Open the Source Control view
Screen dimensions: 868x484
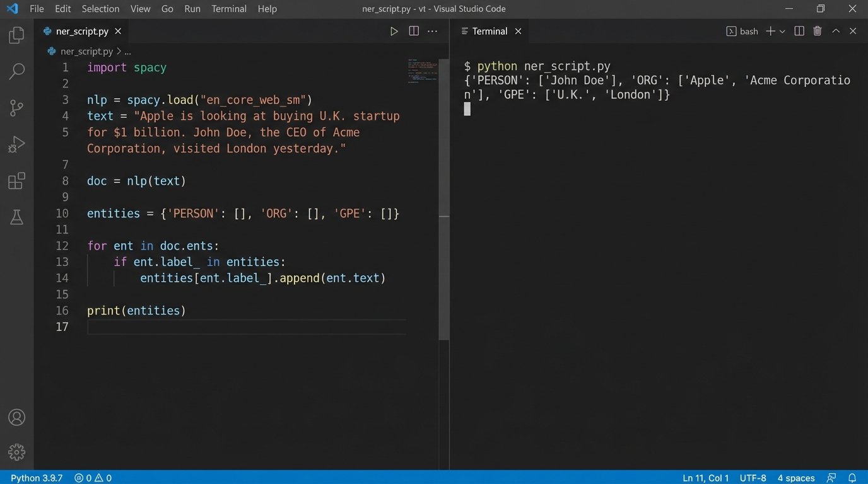16,108
